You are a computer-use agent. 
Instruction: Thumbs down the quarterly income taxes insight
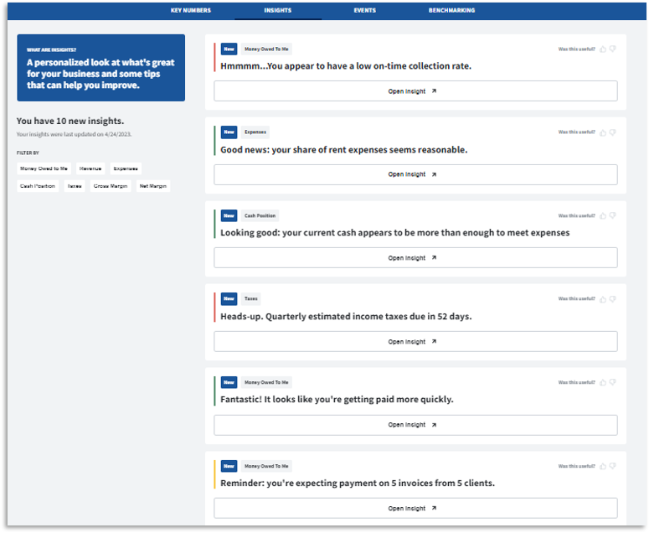pos(613,299)
